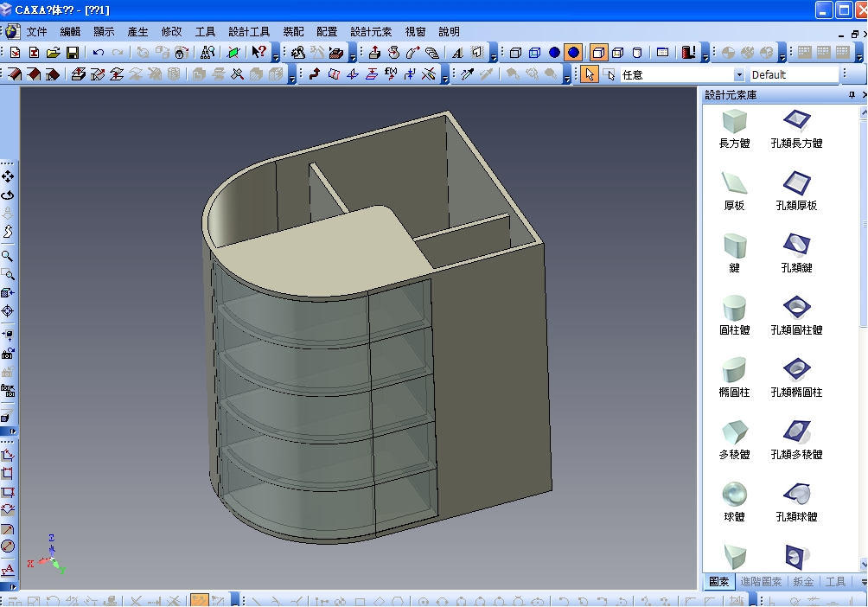Image resolution: width=868 pixels, height=607 pixels.
Task: Select the 長方體 element
Action: coord(735,129)
